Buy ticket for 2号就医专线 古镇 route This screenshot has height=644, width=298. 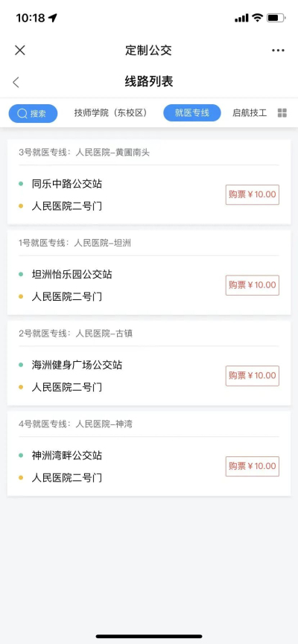tap(253, 376)
